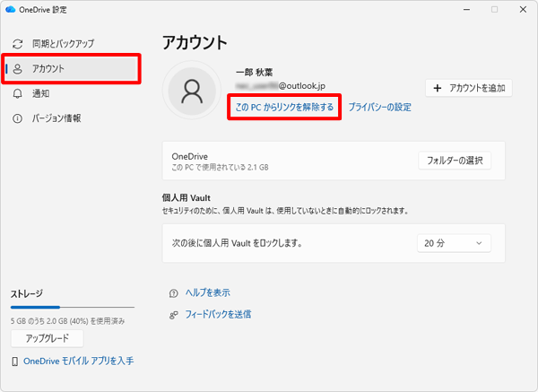538x392 pixels.
Task: Open the 20 分 Vault lock dropdown
Action: click(454, 243)
